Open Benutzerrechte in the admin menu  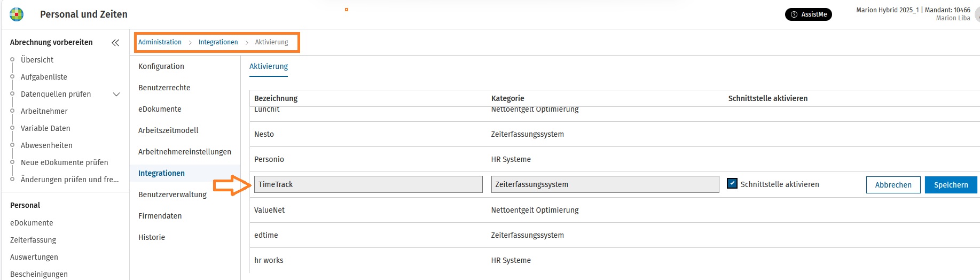[164, 88]
